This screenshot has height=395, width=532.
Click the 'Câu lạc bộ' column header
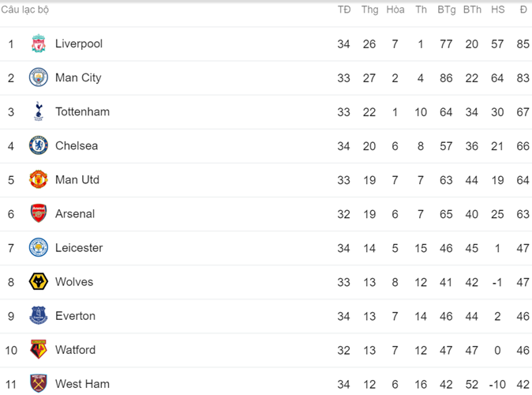point(25,9)
